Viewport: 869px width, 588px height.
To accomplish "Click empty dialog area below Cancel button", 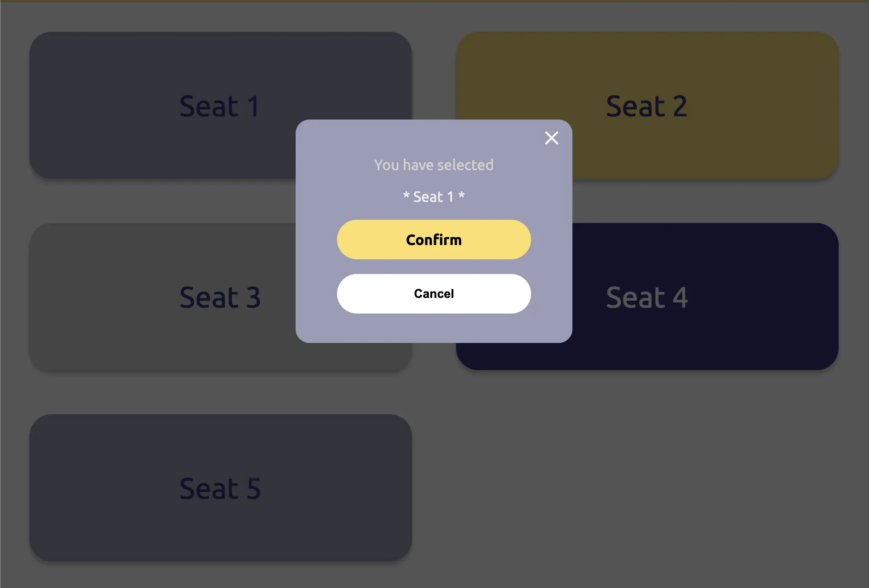I will coord(434,328).
